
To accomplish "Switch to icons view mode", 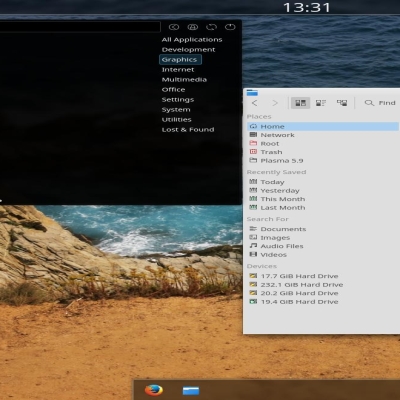I will (301, 103).
